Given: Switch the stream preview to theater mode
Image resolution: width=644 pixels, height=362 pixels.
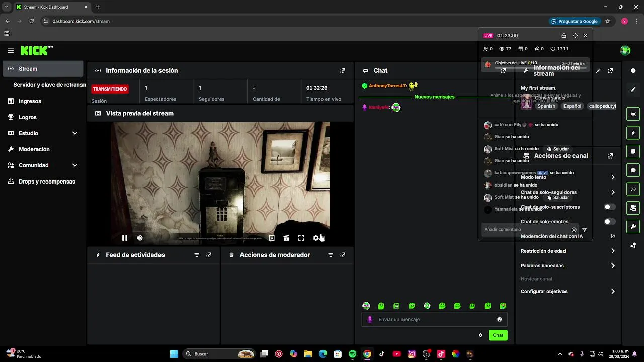Looking at the screenshot, I should [x=286, y=238].
